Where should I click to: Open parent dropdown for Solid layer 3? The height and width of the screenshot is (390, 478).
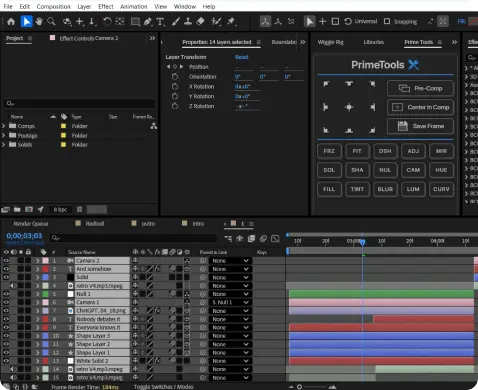230,277
